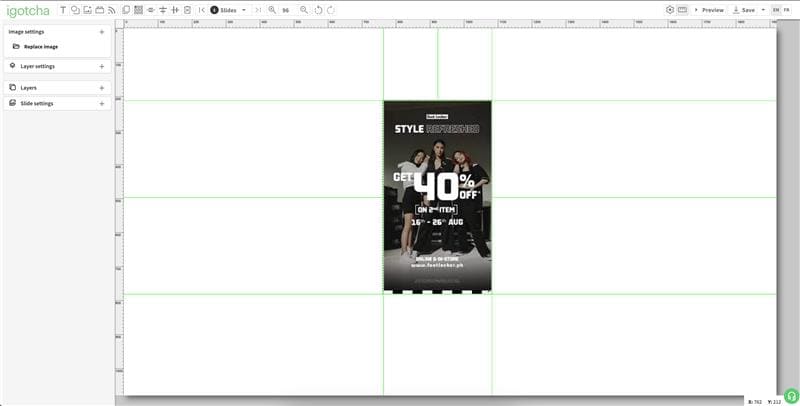Screen dimensions: 800x406
Task: Select the Text tool in the toolbar
Action: pyautogui.click(x=63, y=10)
